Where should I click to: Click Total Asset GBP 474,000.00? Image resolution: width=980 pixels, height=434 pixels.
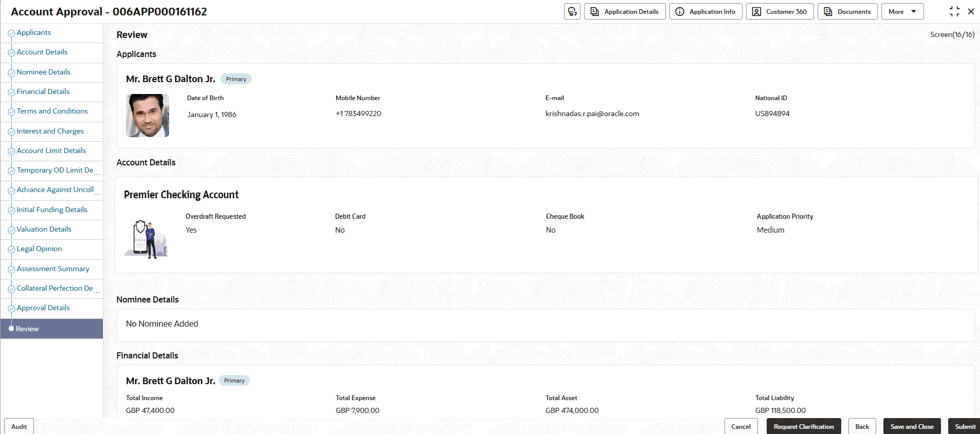click(572, 410)
